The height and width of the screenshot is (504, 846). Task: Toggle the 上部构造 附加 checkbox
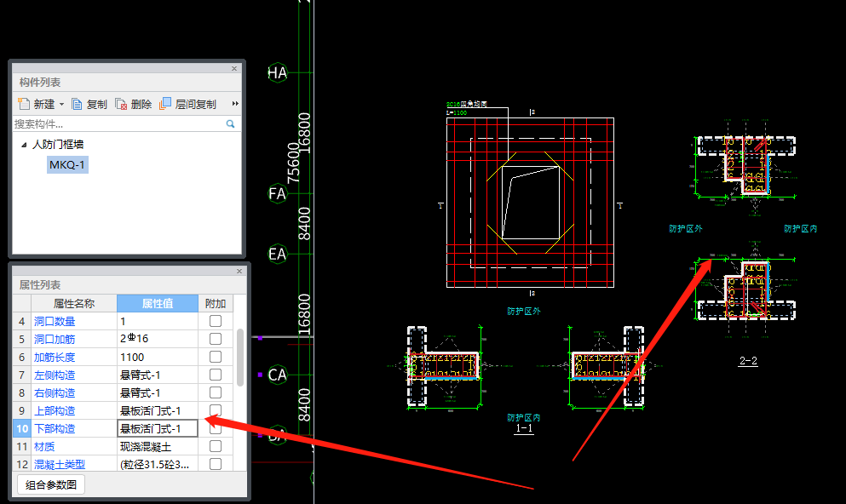216,410
